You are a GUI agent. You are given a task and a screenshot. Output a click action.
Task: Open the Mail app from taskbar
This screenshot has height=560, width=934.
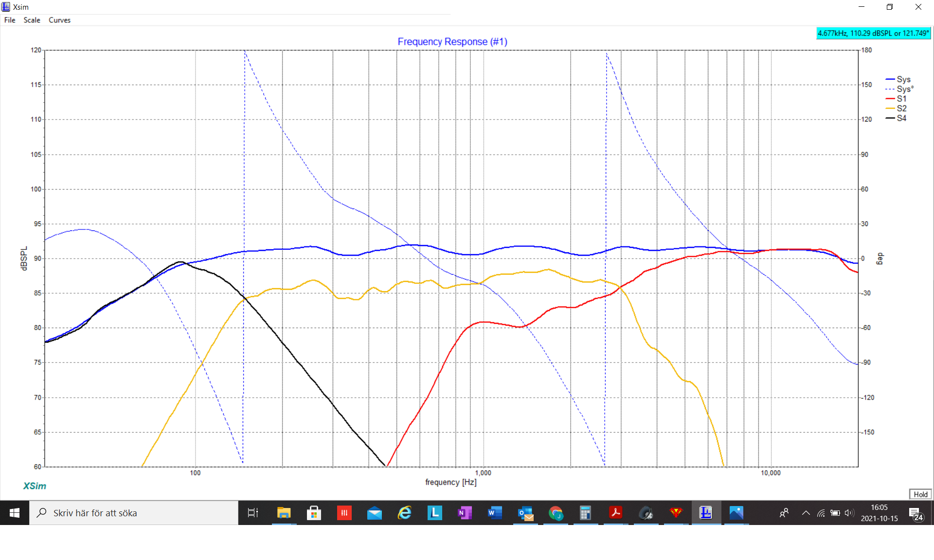coord(375,513)
